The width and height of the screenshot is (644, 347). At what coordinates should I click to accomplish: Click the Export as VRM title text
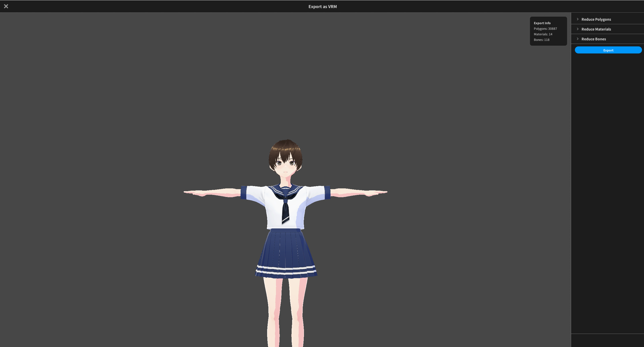tap(322, 7)
